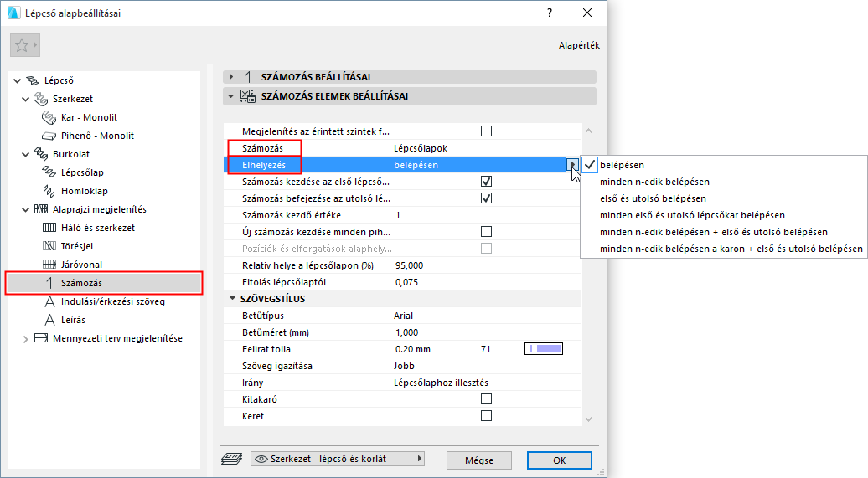
Task: Choose 'minden első és utolsó lépcsőkar belépésen'
Action: point(692,215)
